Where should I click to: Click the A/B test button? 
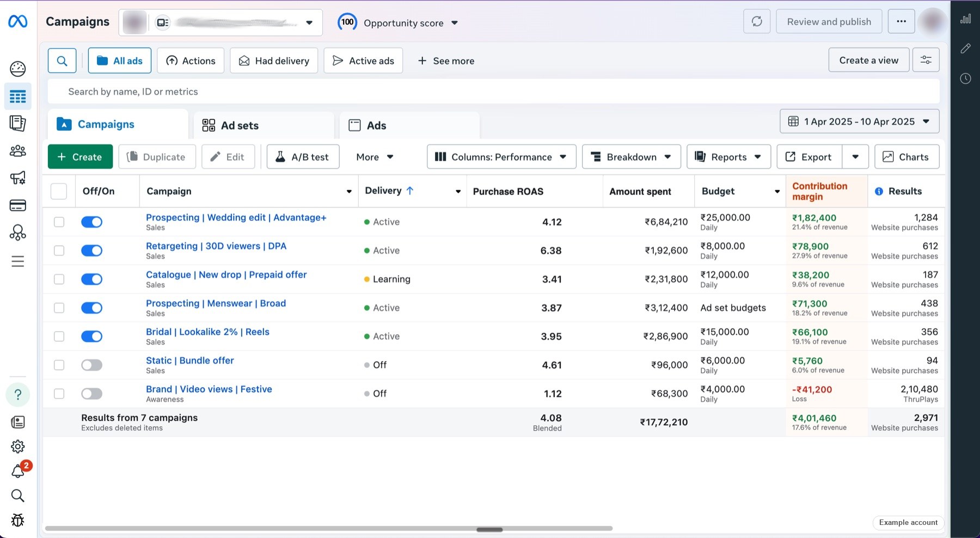[303, 157]
